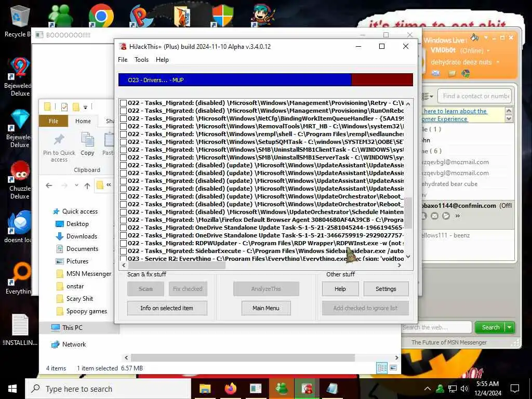Click the Copy icon in Explorer ribbon
The width and height of the screenshot is (532, 399).
(87, 144)
